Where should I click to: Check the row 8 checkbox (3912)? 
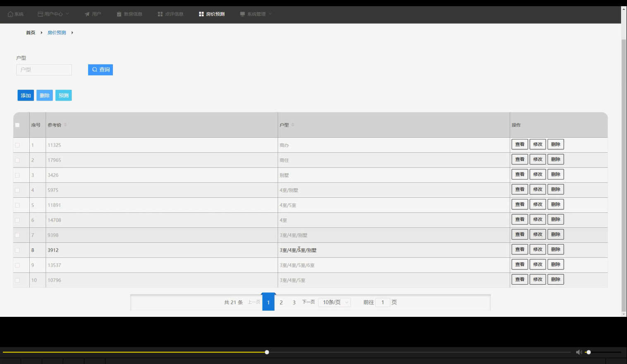tap(17, 250)
